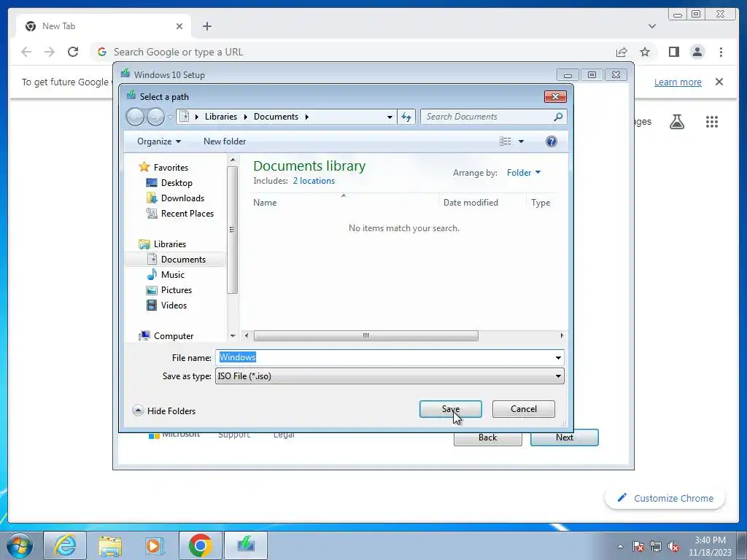
Task: Open the recent pages dropdown arrow
Action: (x=169, y=117)
